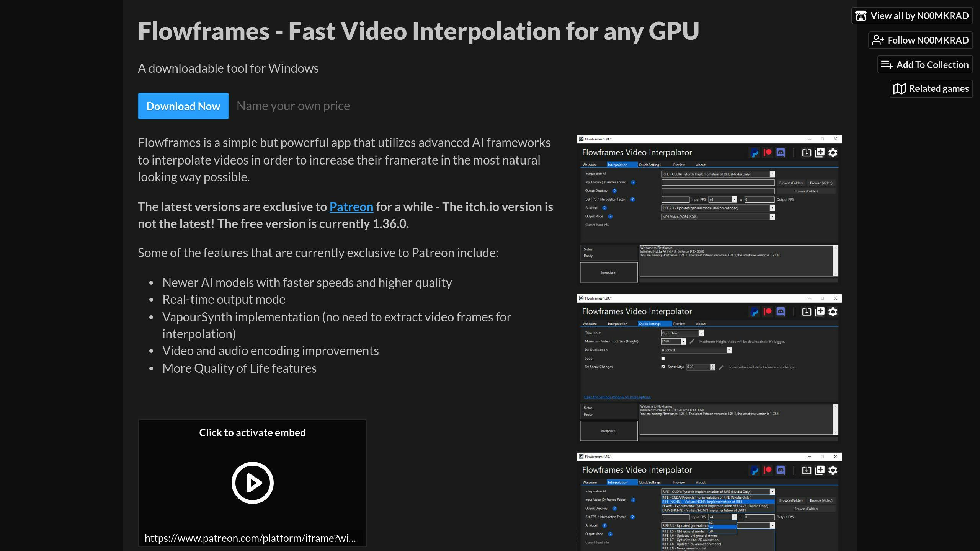This screenshot has height=551, width=980.
Task: Toggle the Loop checkbox in the Quick Settings screenshot
Action: (663, 359)
